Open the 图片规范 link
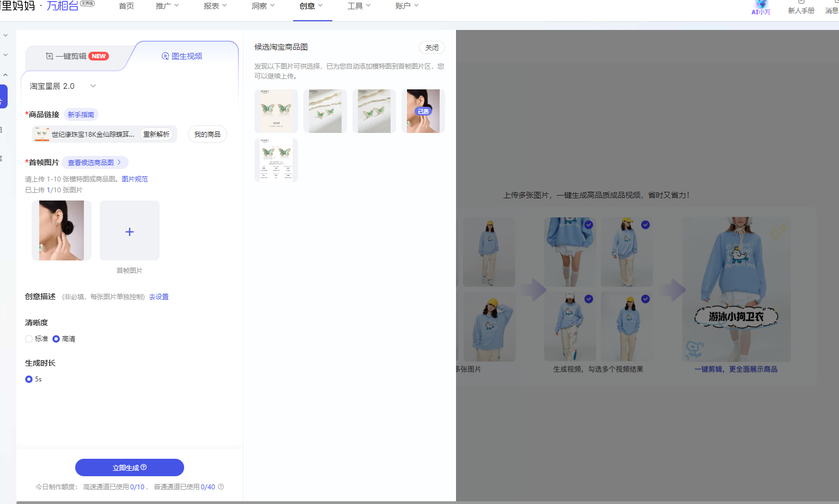The width and height of the screenshot is (839, 504). [135, 179]
